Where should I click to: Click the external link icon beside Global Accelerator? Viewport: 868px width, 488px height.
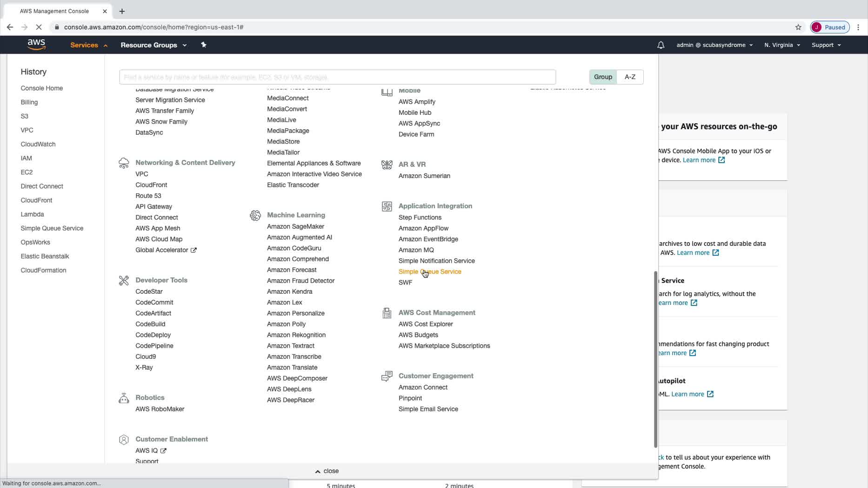[194, 250]
